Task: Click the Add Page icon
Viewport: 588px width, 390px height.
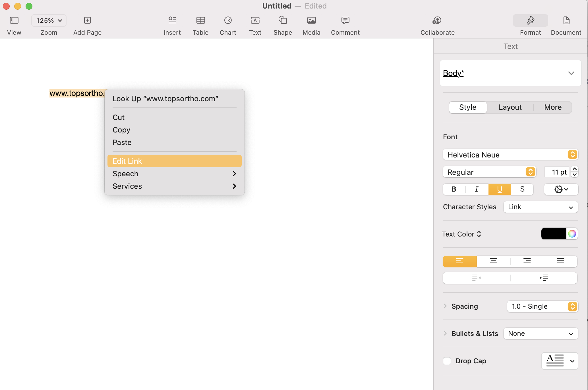Action: (x=87, y=20)
